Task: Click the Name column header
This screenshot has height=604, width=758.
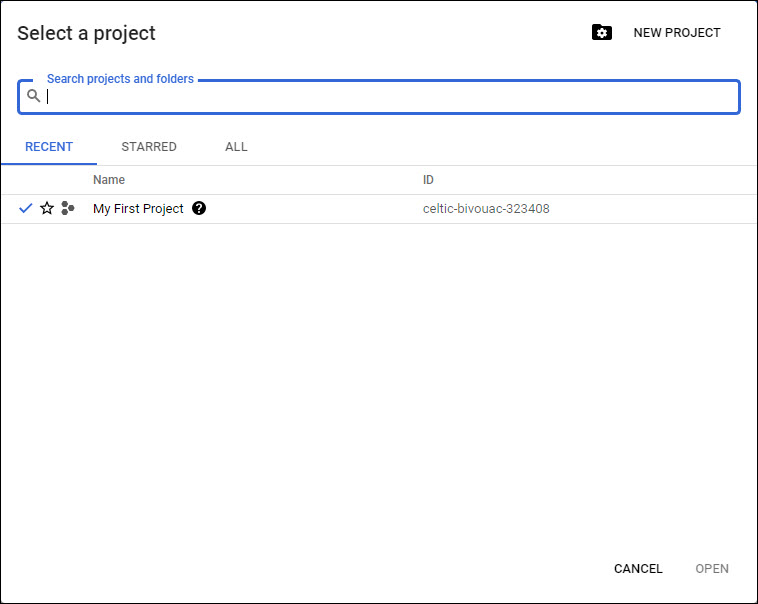Action: tap(109, 180)
